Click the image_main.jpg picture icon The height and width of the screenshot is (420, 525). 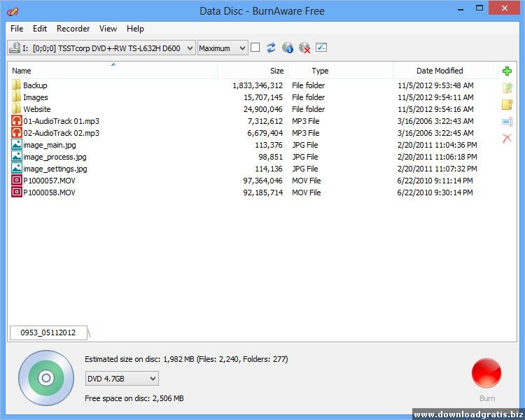(x=16, y=145)
